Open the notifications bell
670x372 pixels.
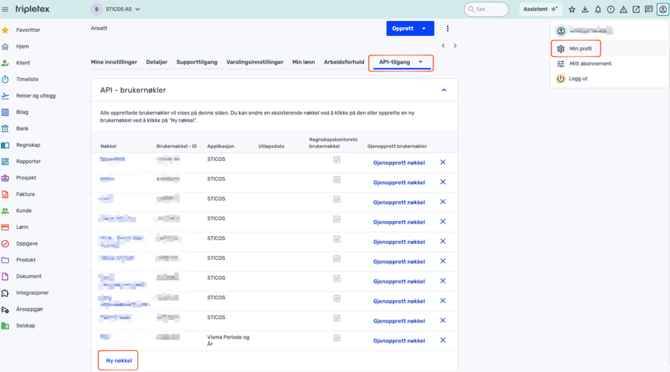pos(598,9)
